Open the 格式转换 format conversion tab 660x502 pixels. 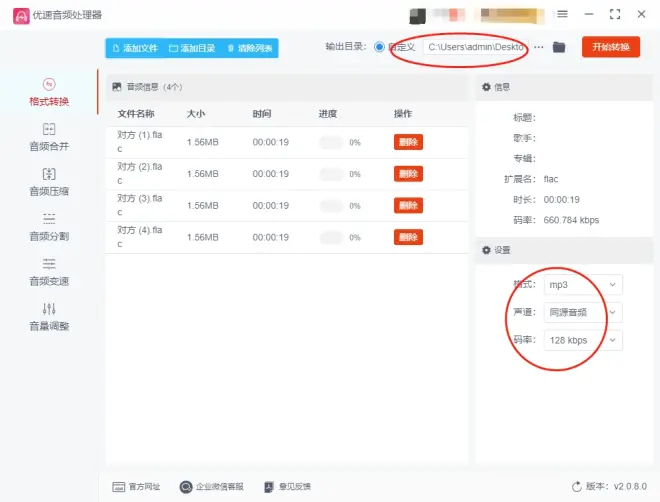[49, 93]
